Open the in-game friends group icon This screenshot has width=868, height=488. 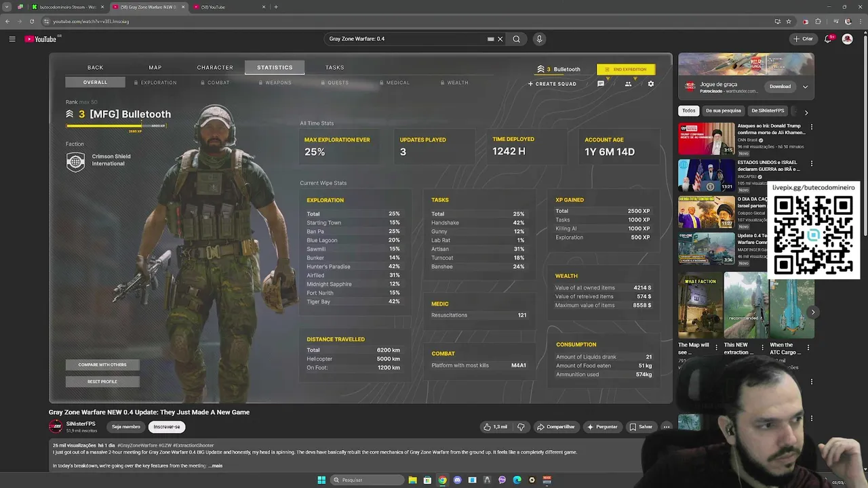(x=628, y=84)
